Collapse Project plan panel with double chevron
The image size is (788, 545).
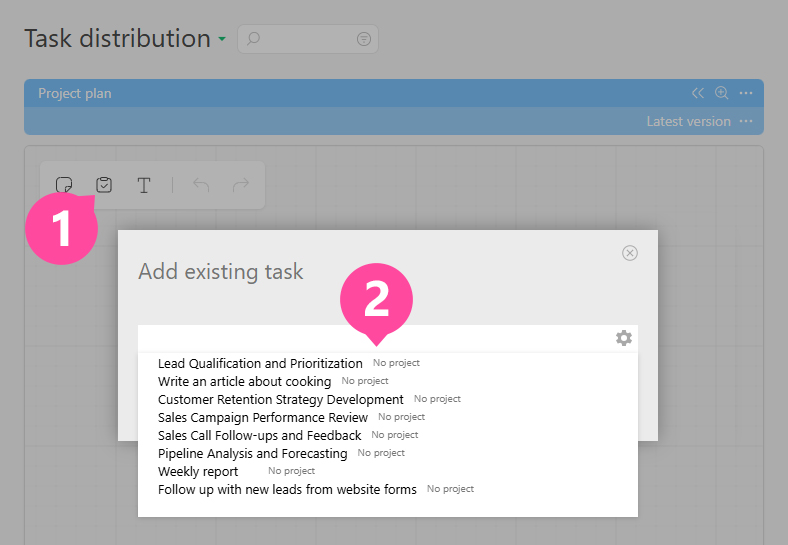[698, 93]
